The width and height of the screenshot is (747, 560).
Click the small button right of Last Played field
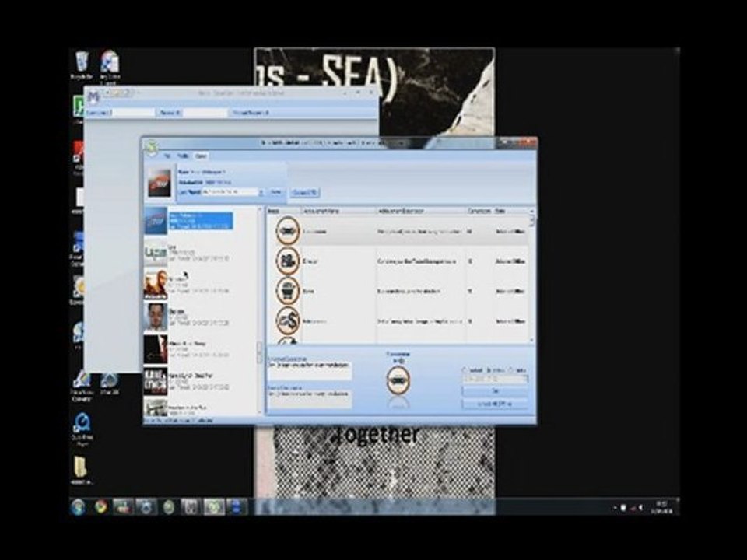pos(275,192)
